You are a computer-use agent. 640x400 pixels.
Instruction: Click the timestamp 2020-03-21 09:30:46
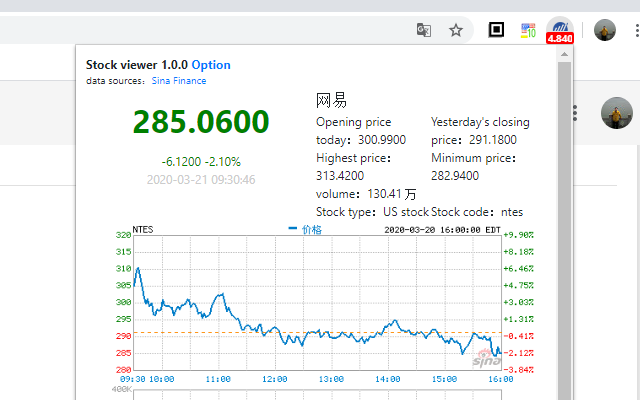point(201,180)
